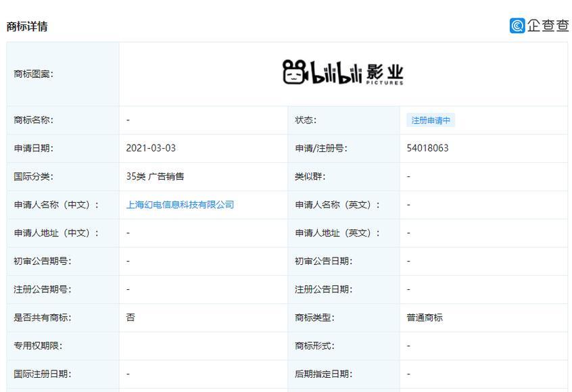Click the 申请人名称（英文） label
This screenshot has height=392, width=572.
pos(337,205)
